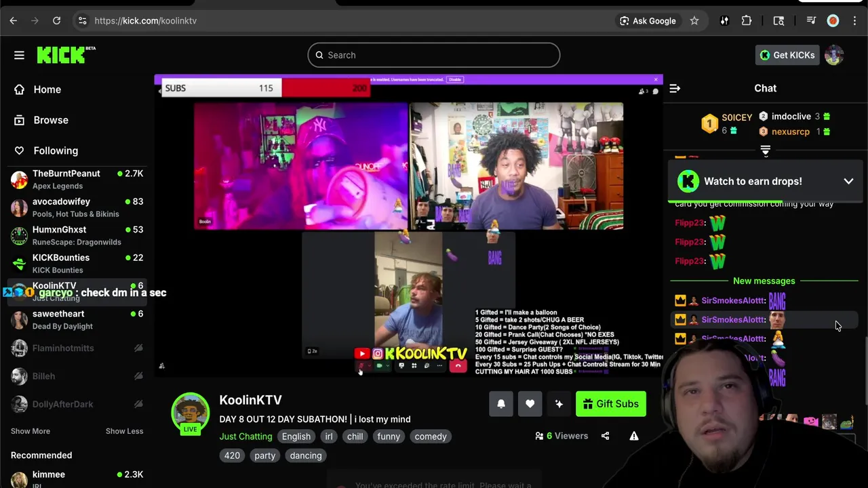Click the Gift Subs button
Viewport: 868px width, 488px height.
pos(610,404)
